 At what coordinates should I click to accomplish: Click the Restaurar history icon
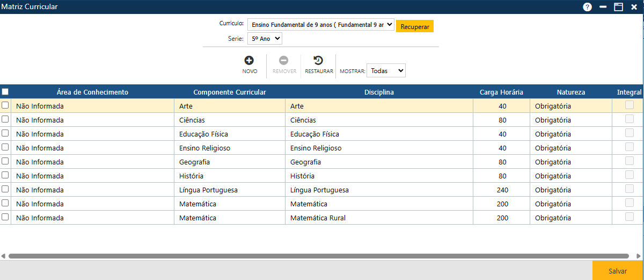[318, 61]
